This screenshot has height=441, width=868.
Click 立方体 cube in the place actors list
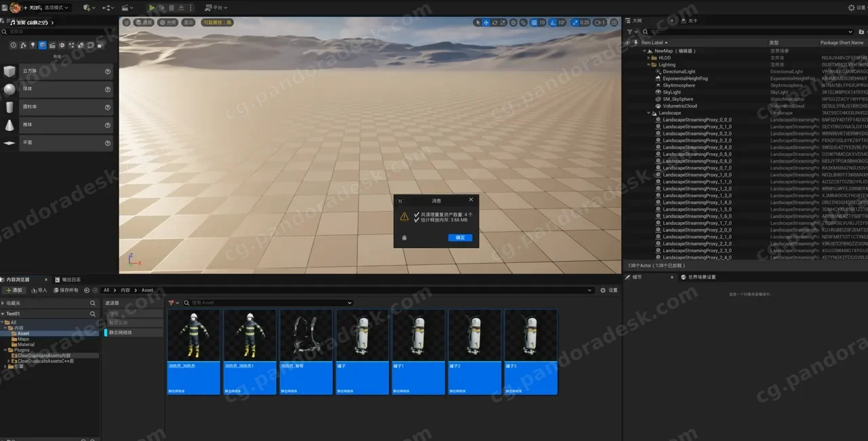tap(58, 71)
